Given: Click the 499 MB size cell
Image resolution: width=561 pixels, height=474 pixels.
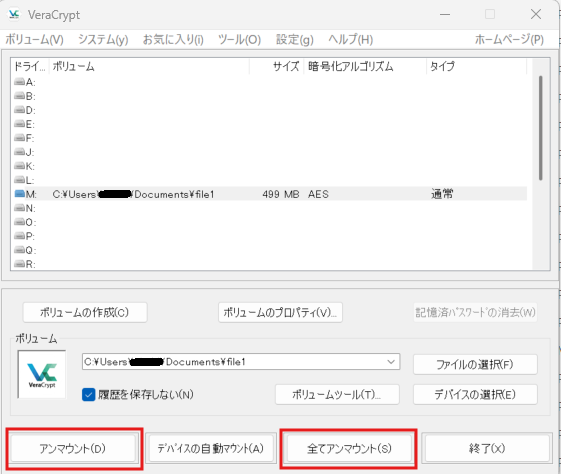Looking at the screenshot, I should pyautogui.click(x=280, y=194).
